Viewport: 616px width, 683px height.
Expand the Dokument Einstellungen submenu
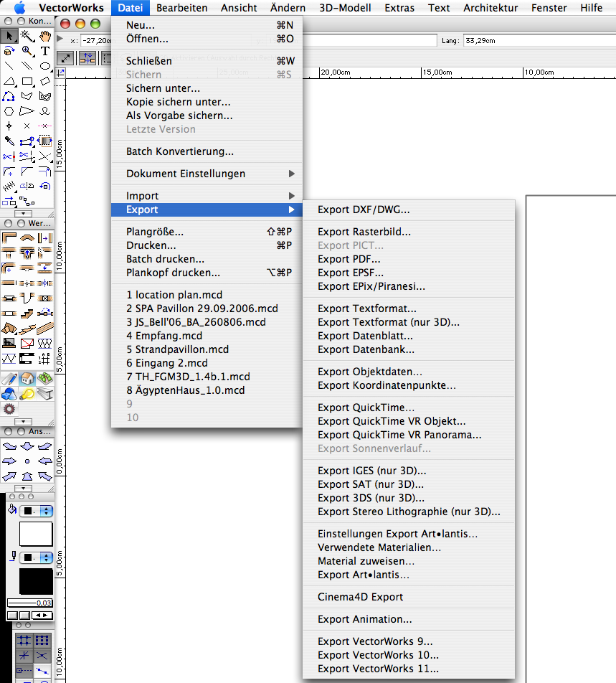click(x=207, y=174)
